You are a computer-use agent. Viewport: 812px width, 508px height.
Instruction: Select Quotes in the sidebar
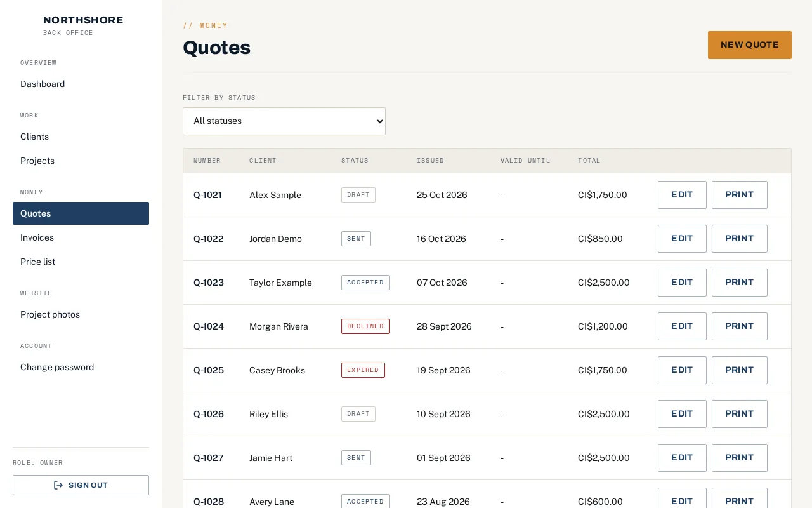[81, 213]
